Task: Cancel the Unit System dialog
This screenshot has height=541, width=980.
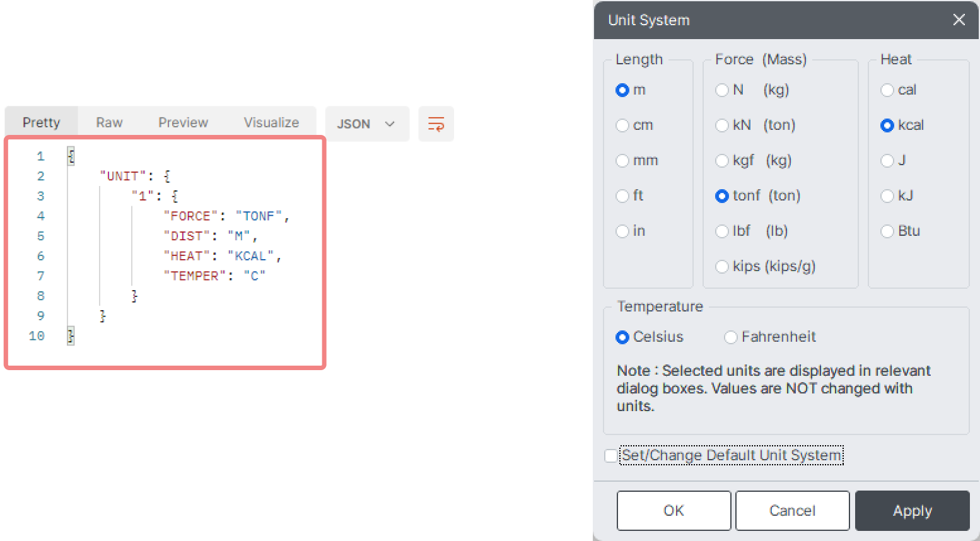Action: point(792,511)
